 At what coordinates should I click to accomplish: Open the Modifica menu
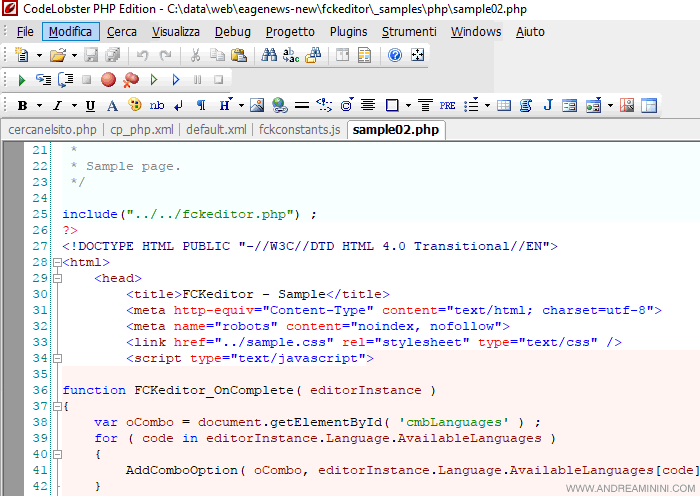pos(71,32)
